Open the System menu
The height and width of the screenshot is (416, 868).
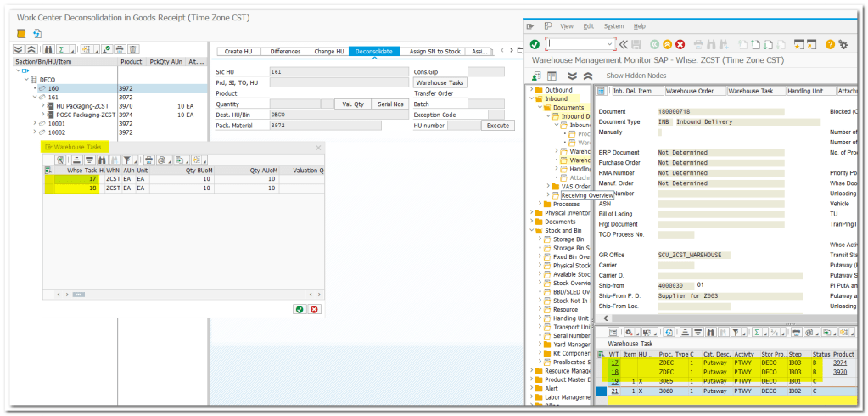(613, 26)
